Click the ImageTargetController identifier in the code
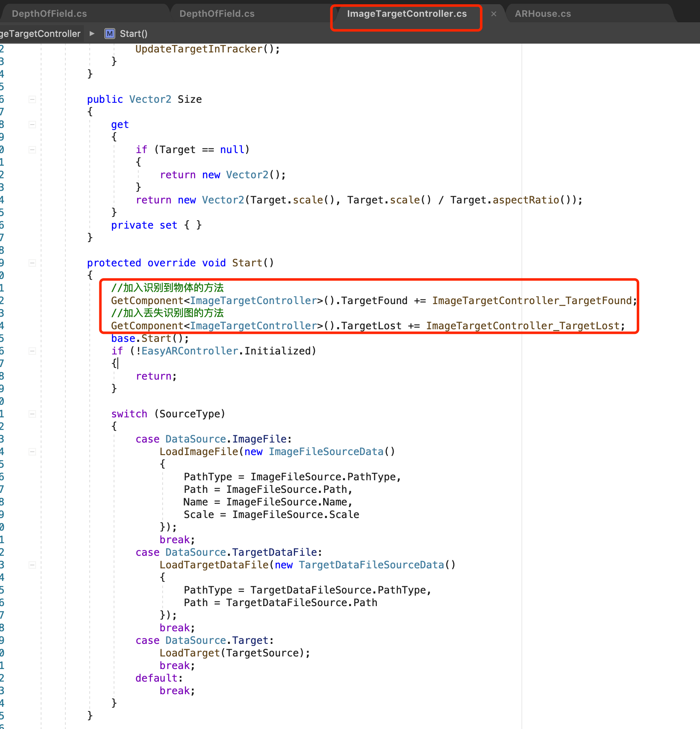This screenshot has width=700, height=729. click(x=253, y=300)
